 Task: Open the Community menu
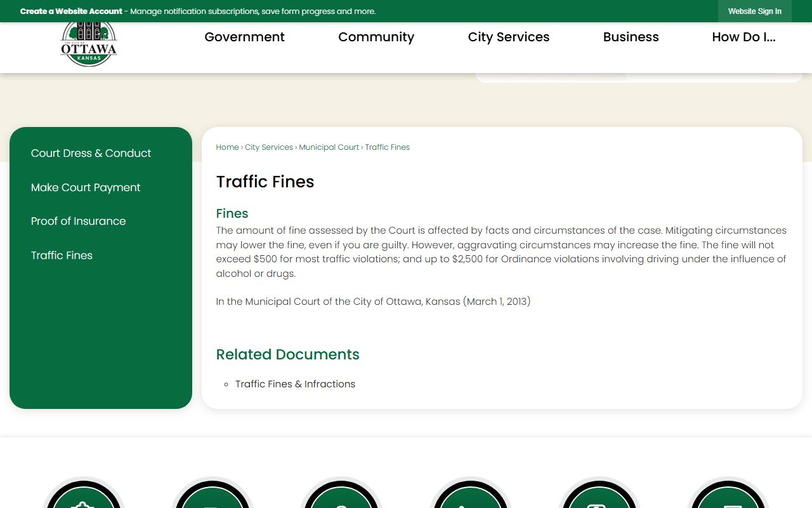coord(376,37)
